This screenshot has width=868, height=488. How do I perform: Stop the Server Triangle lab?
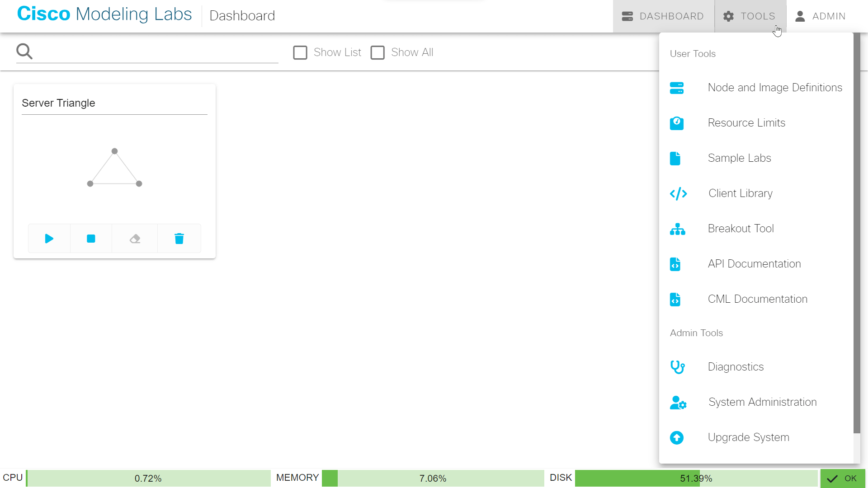pos(91,238)
